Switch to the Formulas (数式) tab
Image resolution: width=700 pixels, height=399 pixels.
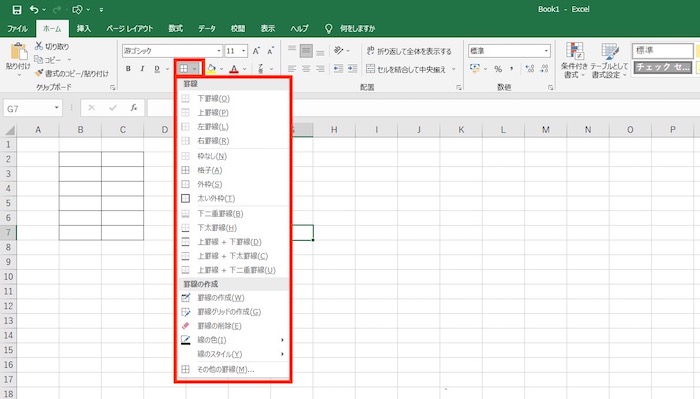[x=175, y=29]
